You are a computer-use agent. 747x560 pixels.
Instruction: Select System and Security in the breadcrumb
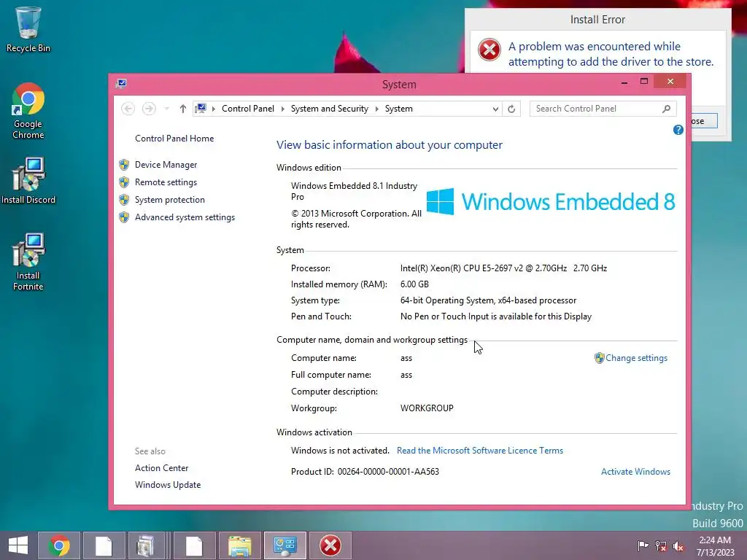point(330,109)
